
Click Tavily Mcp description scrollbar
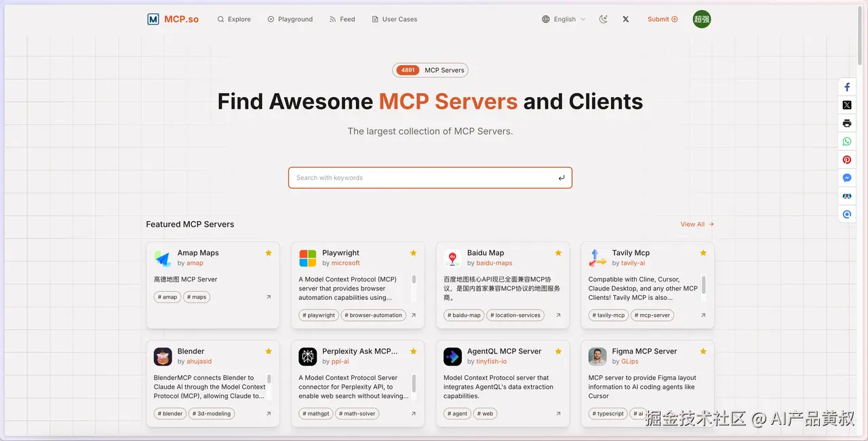point(703,284)
